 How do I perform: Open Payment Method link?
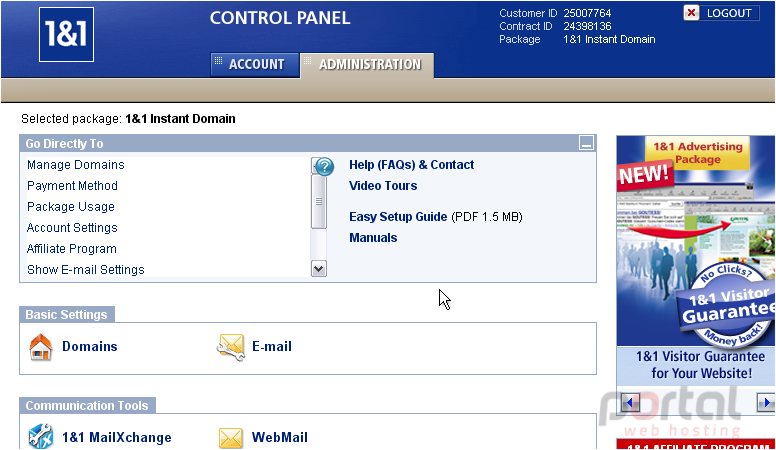coord(72,186)
